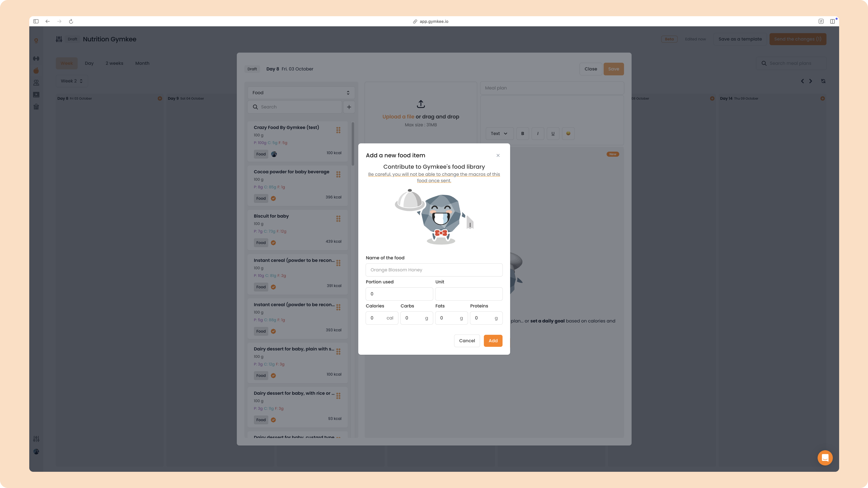Image resolution: width=868 pixels, height=488 pixels.
Task: Switch to the 2 weeks view tab
Action: pos(114,63)
